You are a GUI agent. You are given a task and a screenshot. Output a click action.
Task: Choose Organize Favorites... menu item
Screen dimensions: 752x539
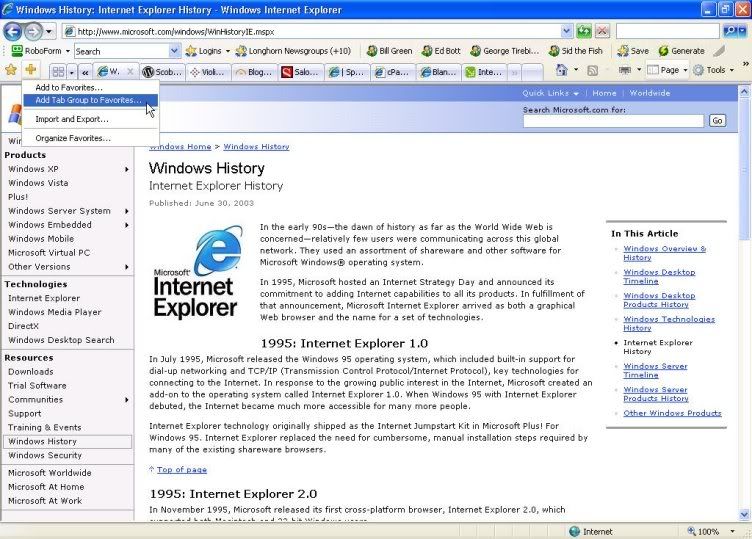[x=91, y=138]
